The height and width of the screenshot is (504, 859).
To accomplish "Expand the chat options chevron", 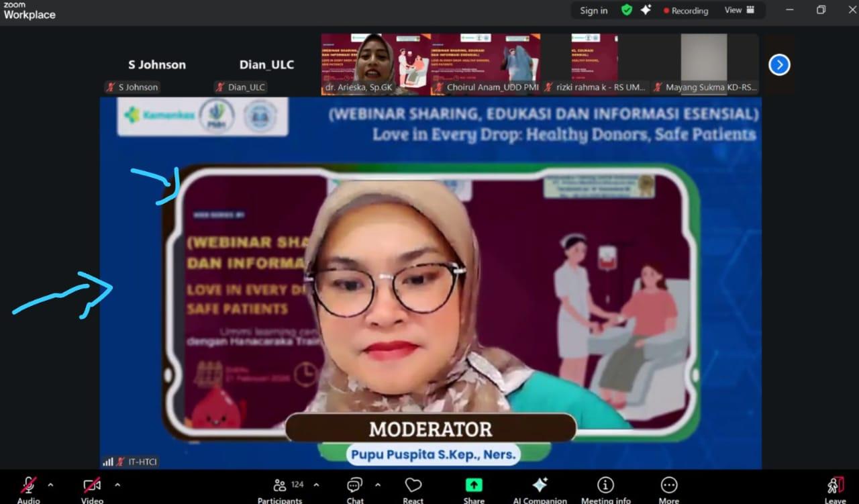I will coord(376,486).
